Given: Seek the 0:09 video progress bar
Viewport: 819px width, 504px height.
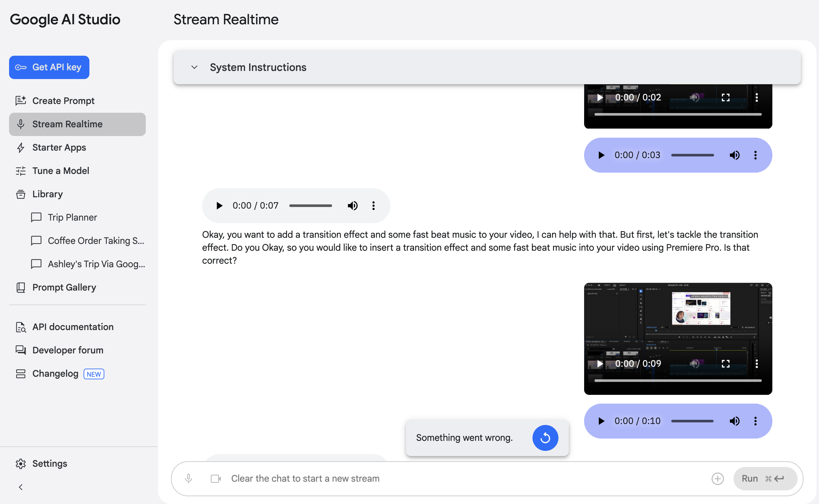Looking at the screenshot, I should [x=678, y=380].
